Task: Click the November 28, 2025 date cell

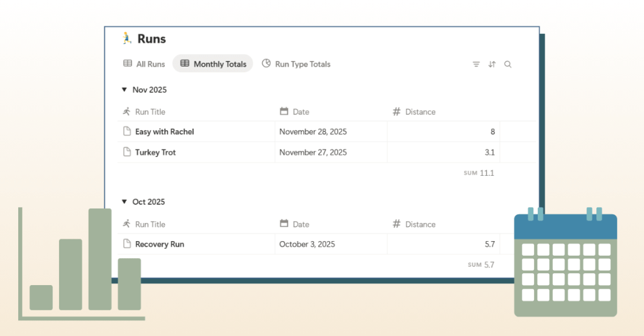Action: (x=313, y=132)
